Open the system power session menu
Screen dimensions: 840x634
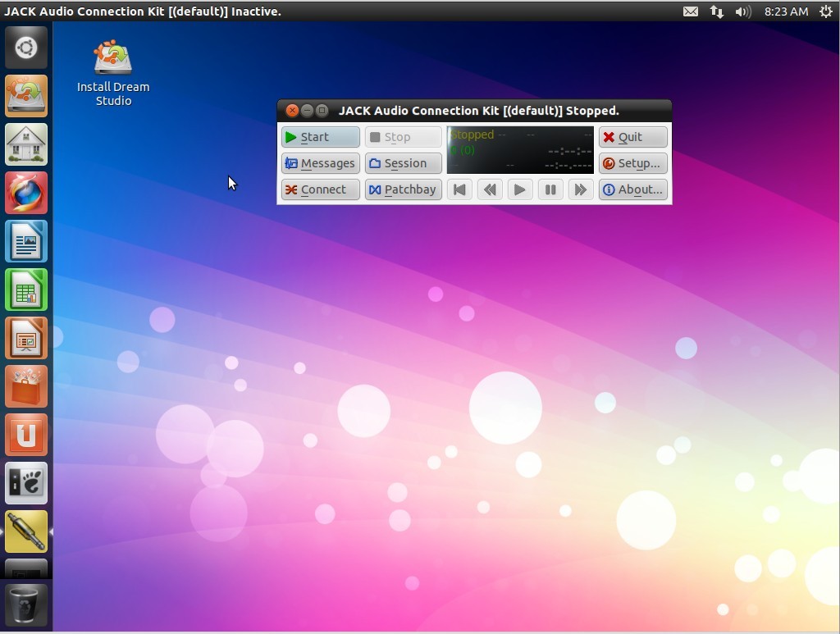825,11
